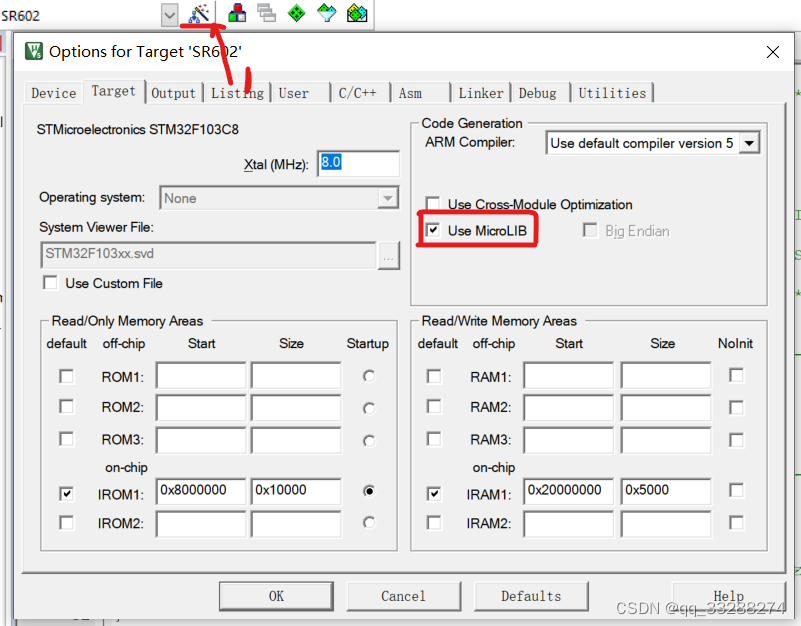Screen dimensions: 801x626
Task: Click the Xtal (MHz) input field
Action: point(359,164)
